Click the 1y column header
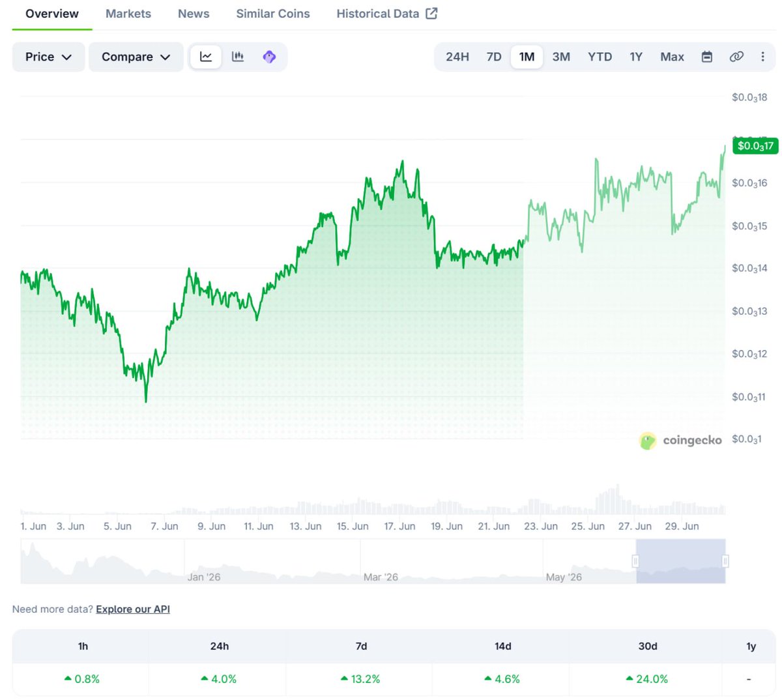 pyautogui.click(x=751, y=647)
